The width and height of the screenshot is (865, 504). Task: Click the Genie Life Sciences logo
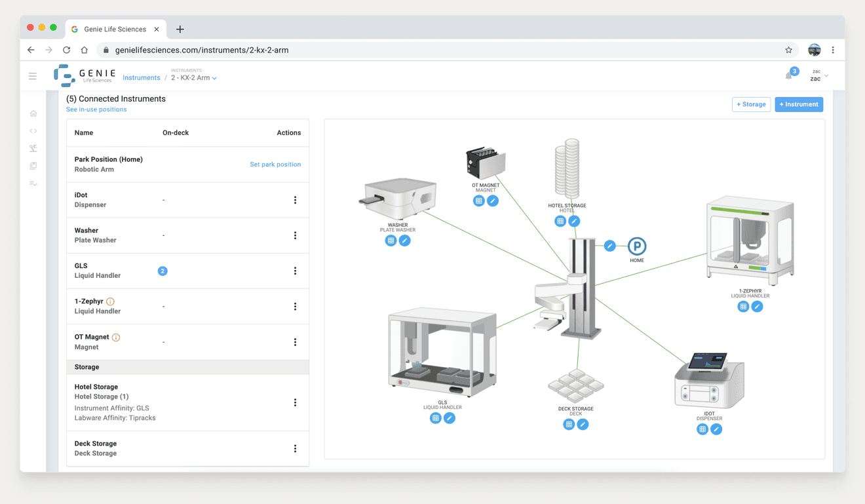click(85, 75)
